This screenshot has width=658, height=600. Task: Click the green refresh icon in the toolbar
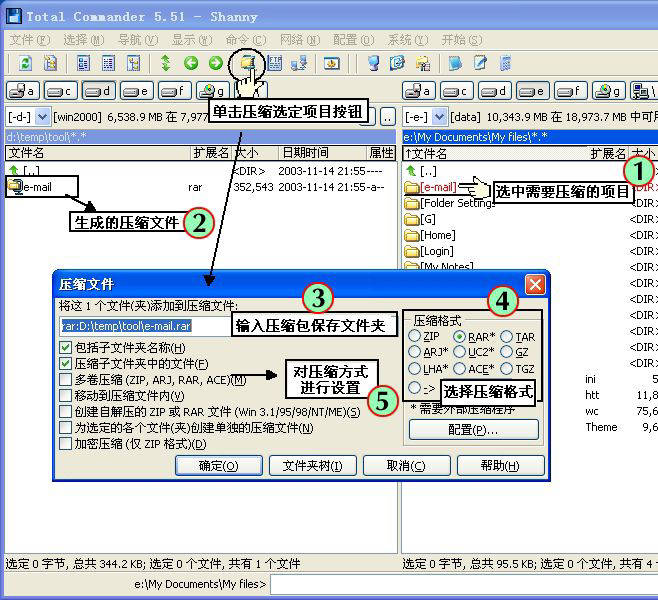25,63
